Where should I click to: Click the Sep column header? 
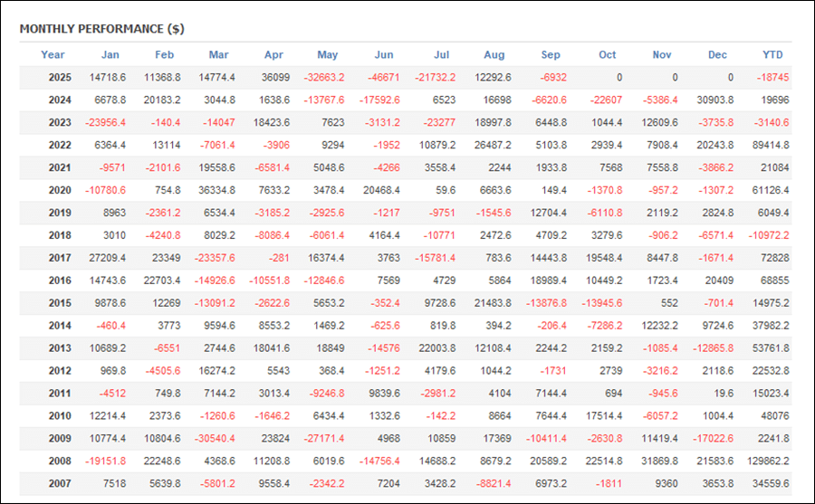(x=551, y=54)
